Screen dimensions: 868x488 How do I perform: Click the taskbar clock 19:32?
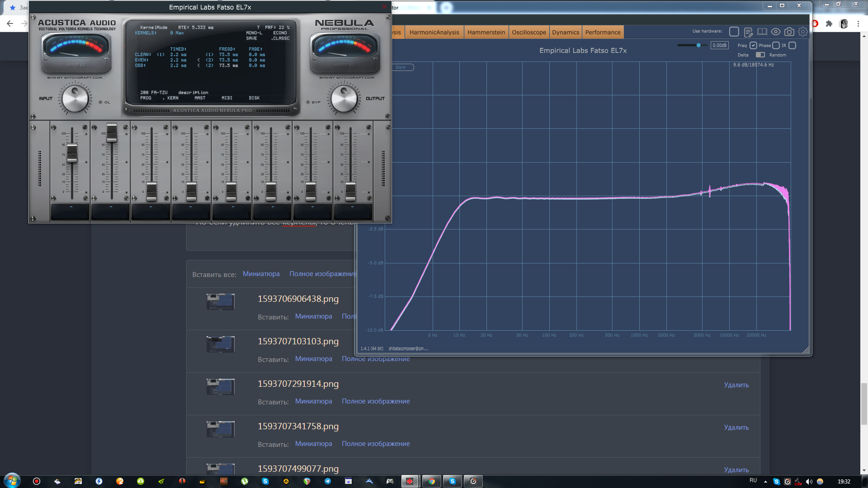point(844,482)
